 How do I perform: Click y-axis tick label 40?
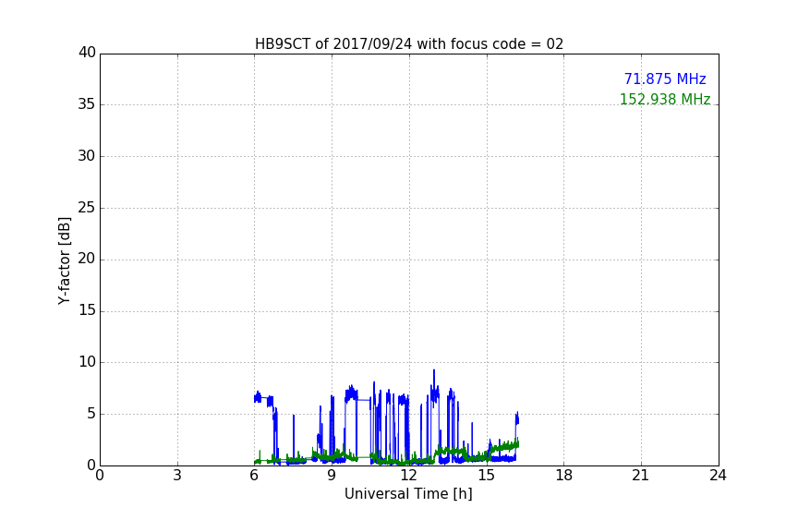pyautogui.click(x=87, y=53)
